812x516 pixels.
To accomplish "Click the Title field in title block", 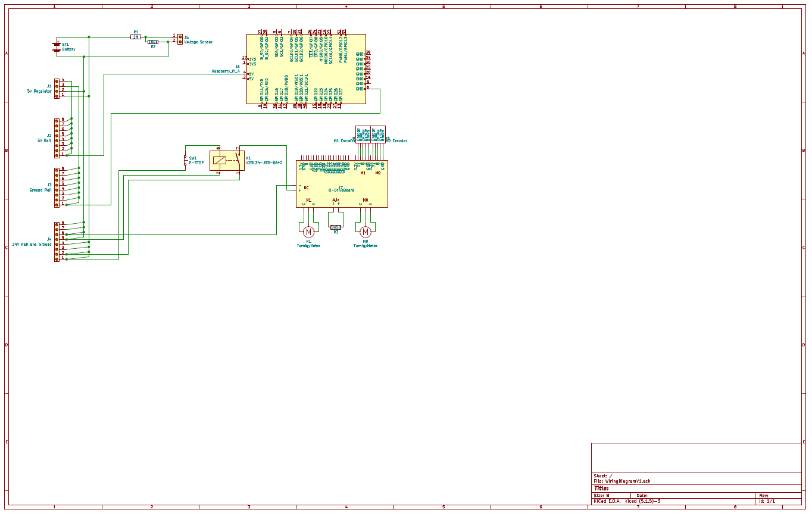I will point(601,488).
